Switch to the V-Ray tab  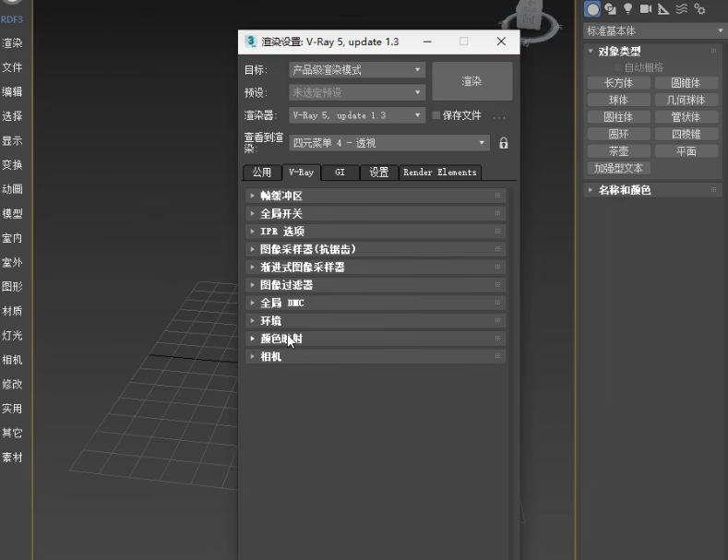301,173
